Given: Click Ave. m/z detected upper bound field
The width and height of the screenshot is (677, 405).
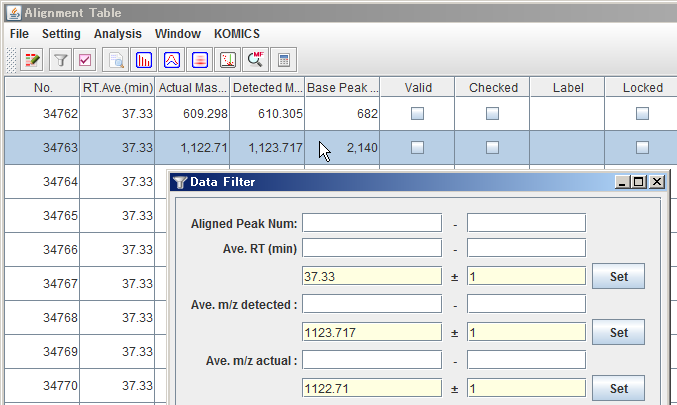Looking at the screenshot, I should point(526,304).
